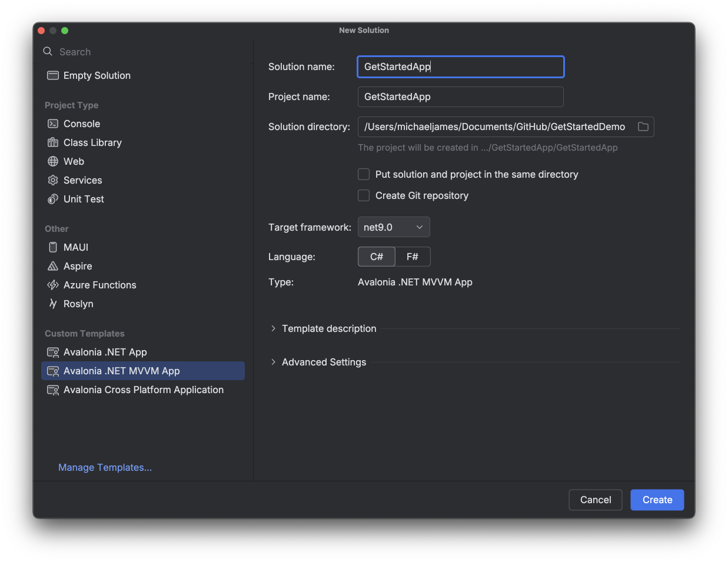Click the Create button
Screen dimensions: 728x562
click(657, 500)
